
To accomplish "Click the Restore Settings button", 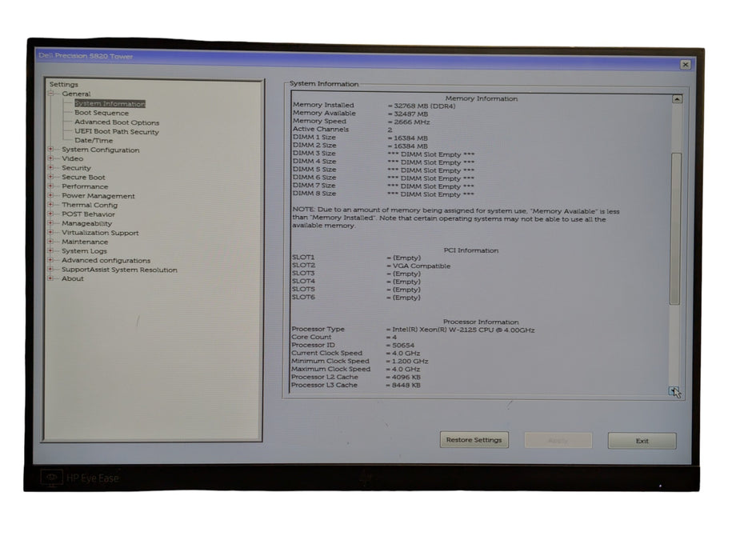I will click(474, 439).
